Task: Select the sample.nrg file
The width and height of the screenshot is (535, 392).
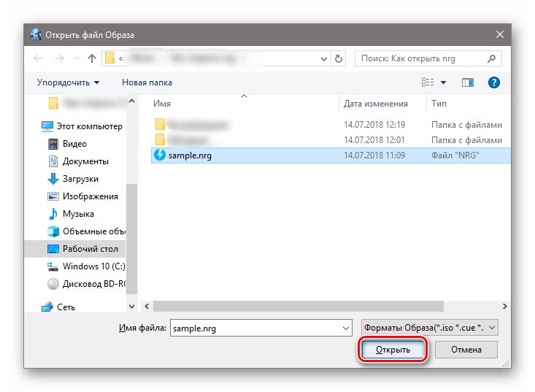Action: point(331,155)
